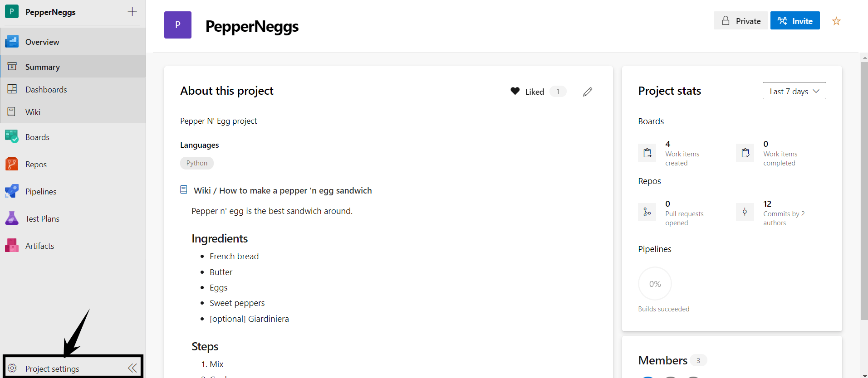Go to Dashboards in the sidebar
The height and width of the screenshot is (378, 868).
pos(74,89)
